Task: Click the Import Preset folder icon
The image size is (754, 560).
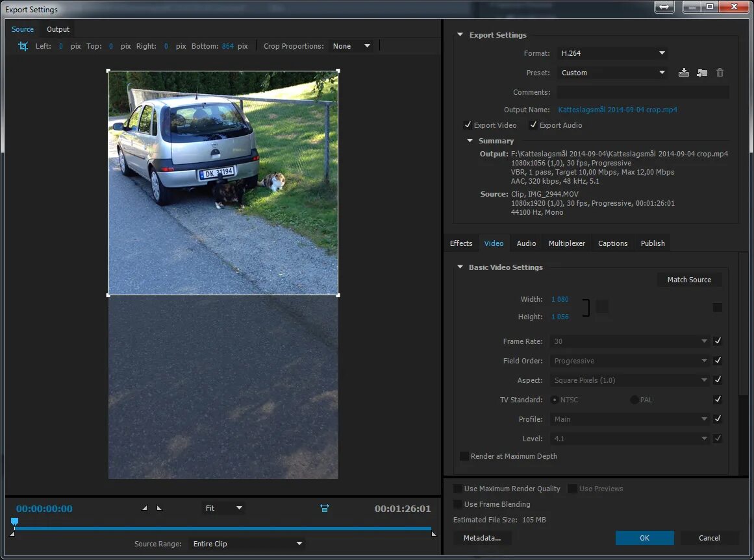Action: 701,73
